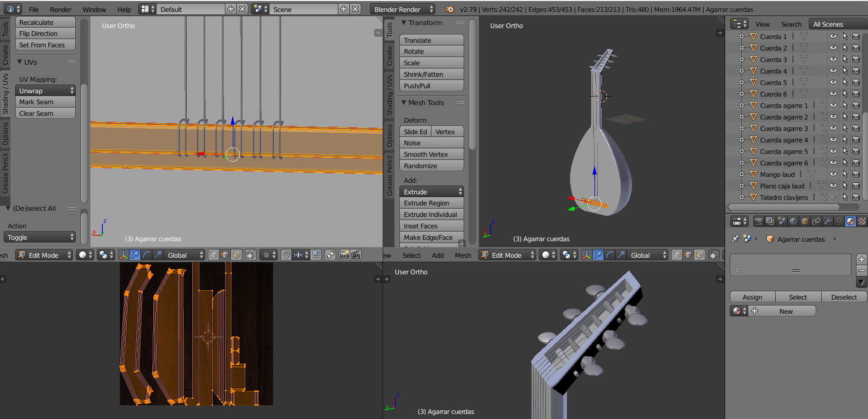Click the Inset Faces button

(x=431, y=226)
